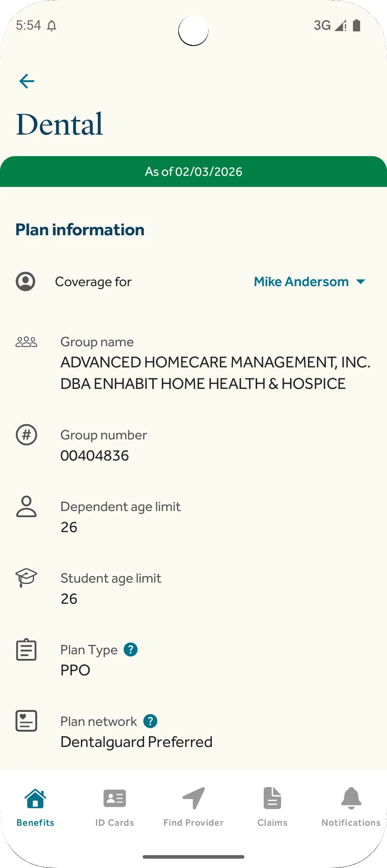Tap the As of 02/03/2026 banner
The width and height of the screenshot is (387, 868).
coord(193,172)
